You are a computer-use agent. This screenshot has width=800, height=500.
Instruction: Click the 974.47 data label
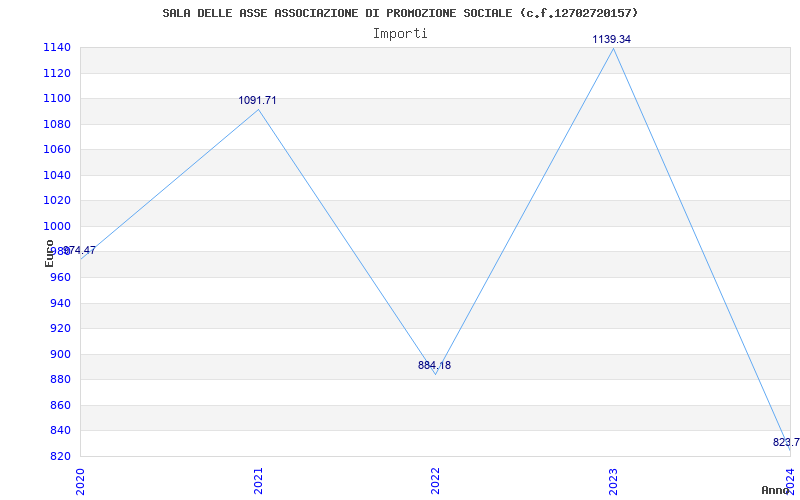(79, 251)
